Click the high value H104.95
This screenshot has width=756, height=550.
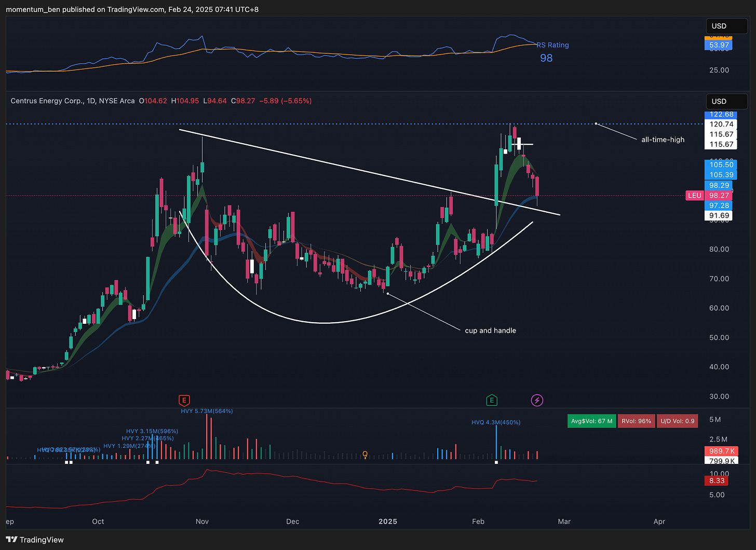click(185, 101)
